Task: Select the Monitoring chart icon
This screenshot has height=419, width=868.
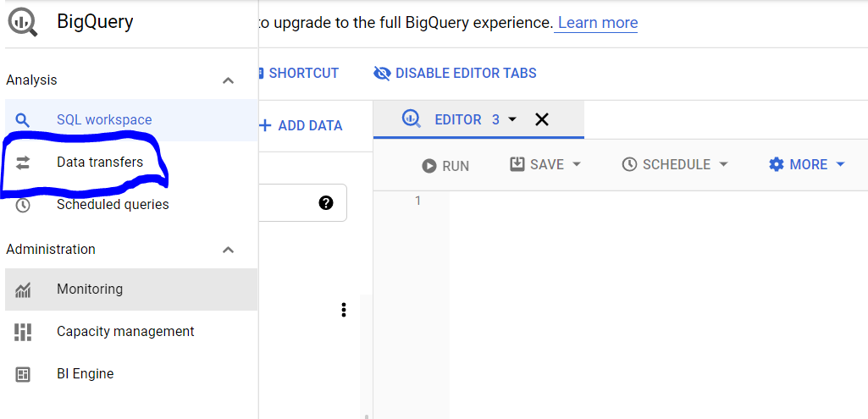Action: [x=23, y=289]
